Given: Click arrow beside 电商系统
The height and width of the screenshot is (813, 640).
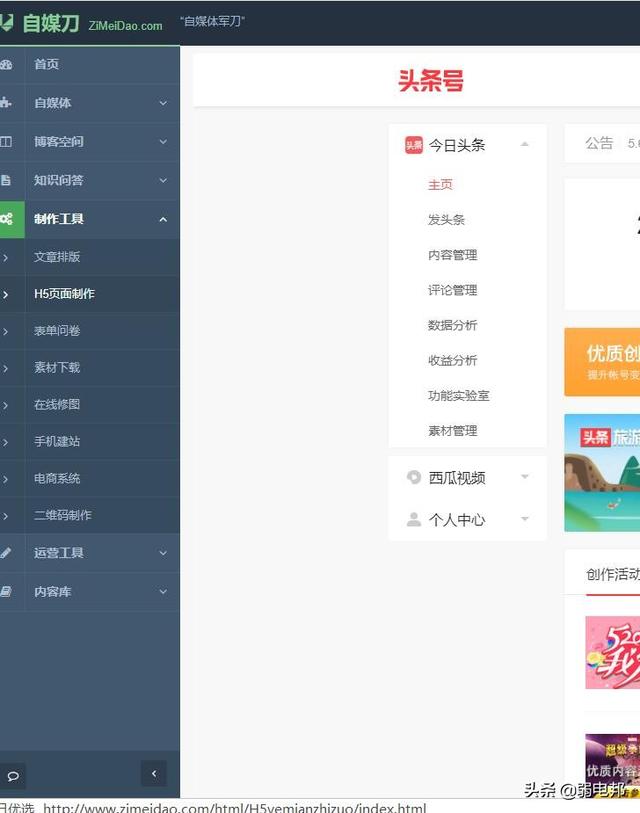Looking at the screenshot, I should (x=5, y=479).
